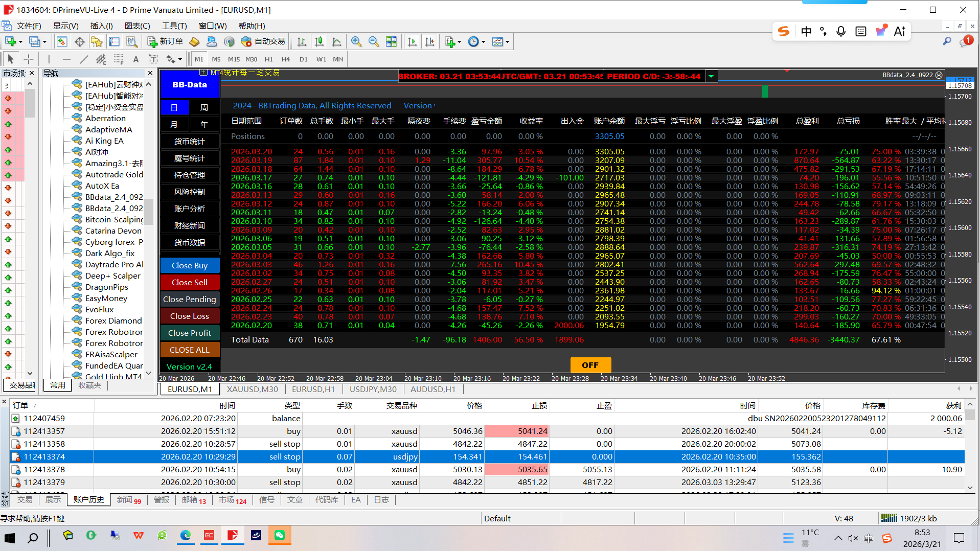
Task: Draw a horizontal line tool
Action: coord(66,59)
